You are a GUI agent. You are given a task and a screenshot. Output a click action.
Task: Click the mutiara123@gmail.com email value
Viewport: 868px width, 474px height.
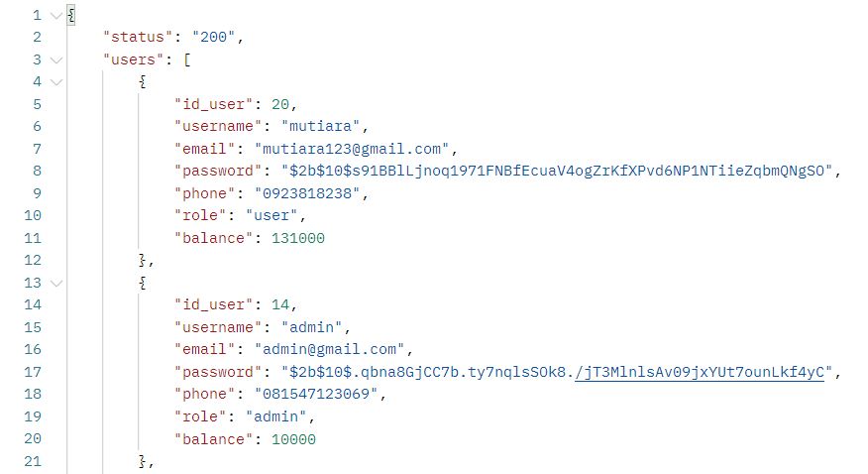point(352,149)
